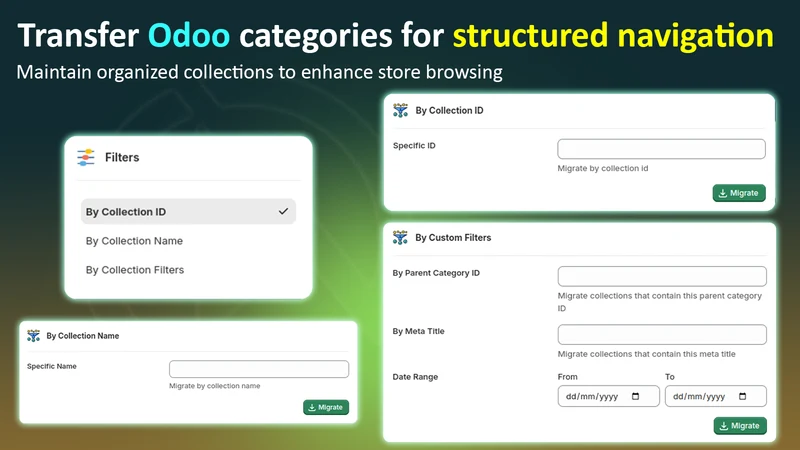Click the From date input field
Viewport: 800px width, 450px height.
click(x=608, y=396)
